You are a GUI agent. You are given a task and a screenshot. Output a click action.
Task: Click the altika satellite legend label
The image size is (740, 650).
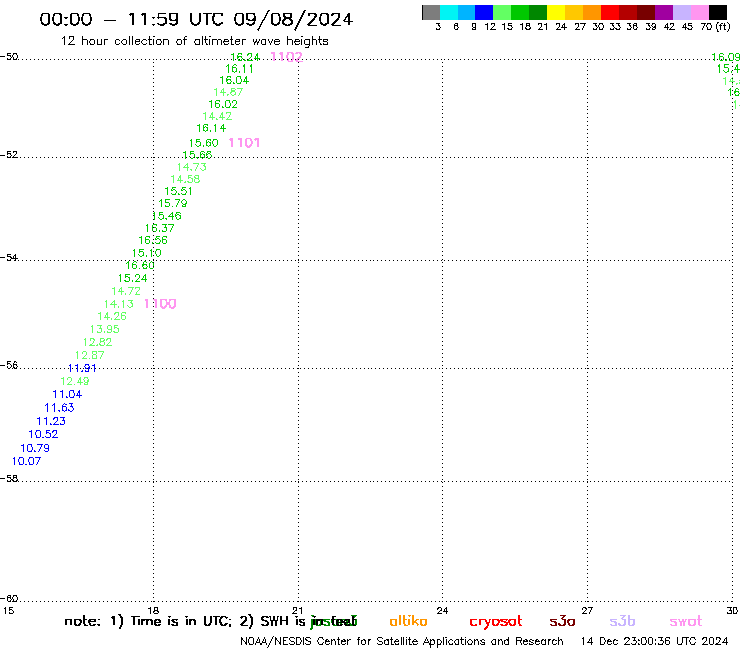(408, 622)
